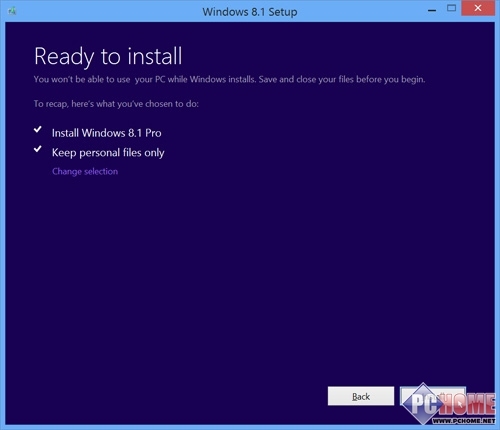Close the Windows 8.1 Setup window
The width and height of the screenshot is (500, 430).
coord(478,8)
